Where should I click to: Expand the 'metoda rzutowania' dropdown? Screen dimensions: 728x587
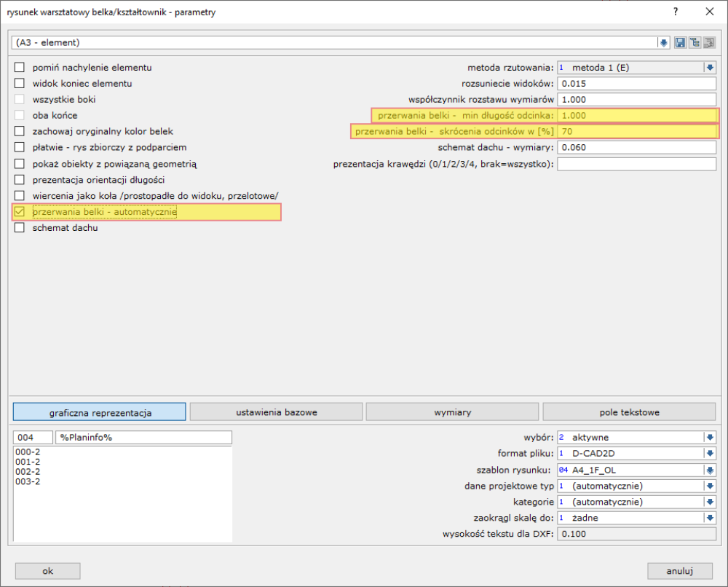point(710,68)
